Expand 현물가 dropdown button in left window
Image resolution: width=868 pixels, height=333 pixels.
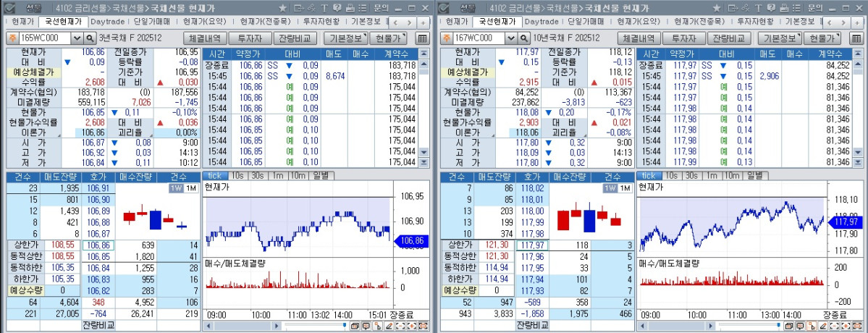(x=388, y=38)
